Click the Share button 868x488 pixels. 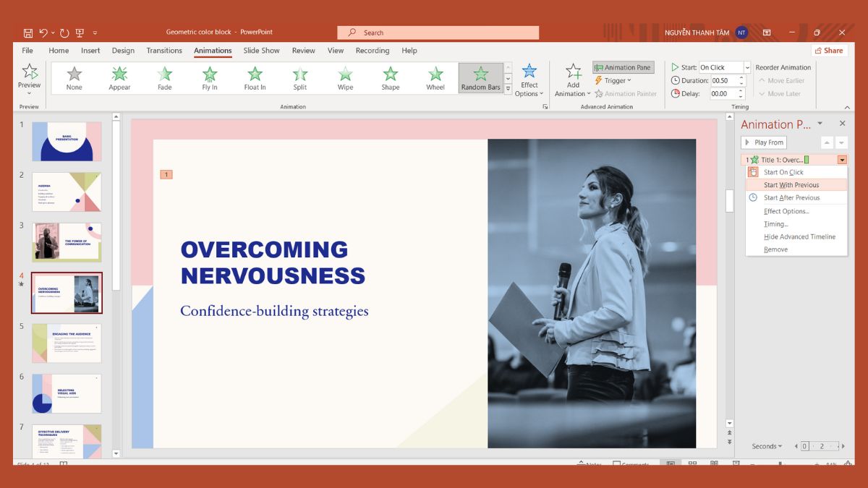coord(829,50)
